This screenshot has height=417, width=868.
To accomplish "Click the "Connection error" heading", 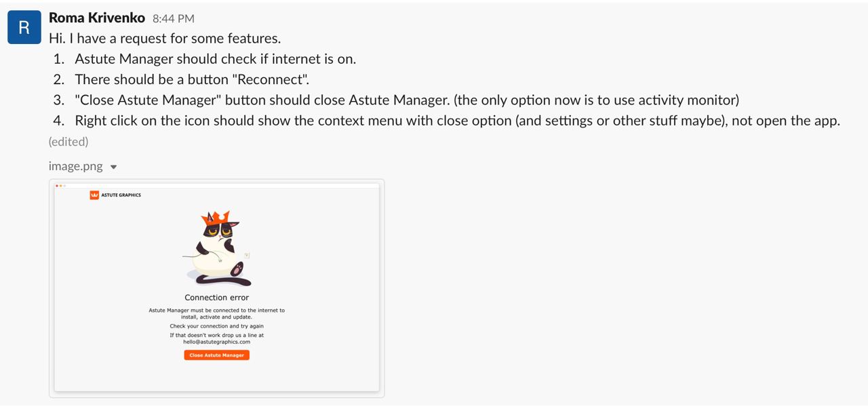I will point(216,298).
